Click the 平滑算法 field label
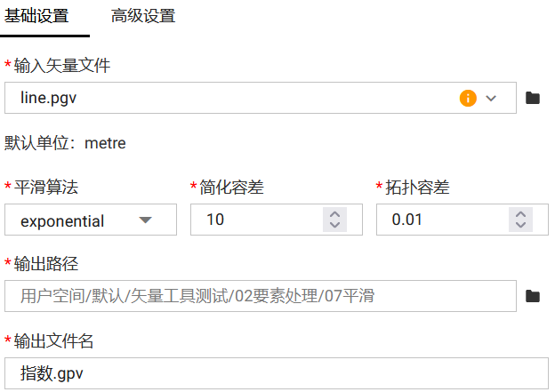The image size is (555, 392). click(x=46, y=188)
